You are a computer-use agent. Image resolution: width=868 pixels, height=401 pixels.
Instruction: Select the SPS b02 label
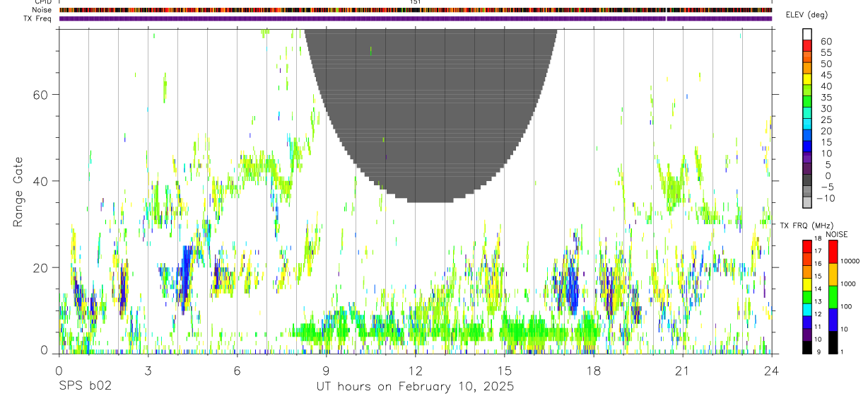pyautogui.click(x=85, y=387)
